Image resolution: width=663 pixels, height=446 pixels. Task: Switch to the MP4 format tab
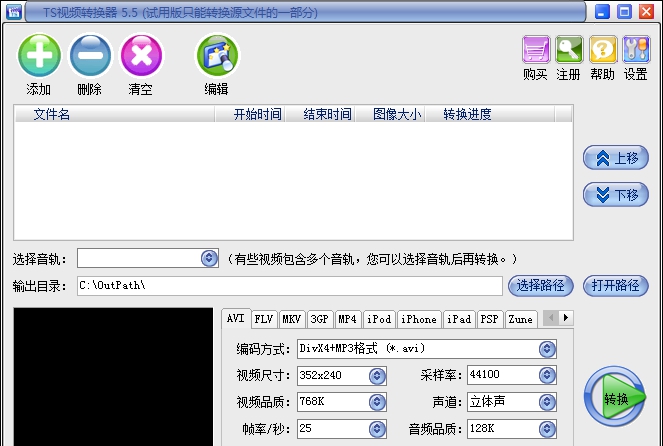(x=348, y=319)
